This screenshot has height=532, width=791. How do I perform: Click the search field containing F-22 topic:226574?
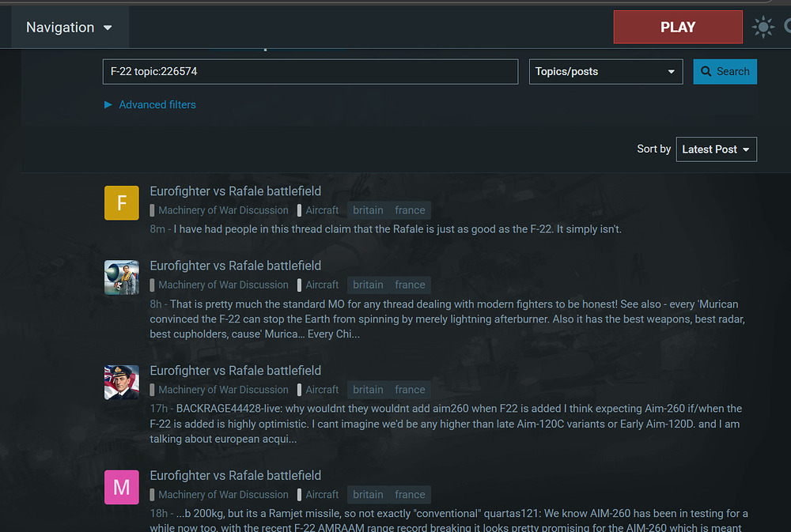click(x=310, y=71)
